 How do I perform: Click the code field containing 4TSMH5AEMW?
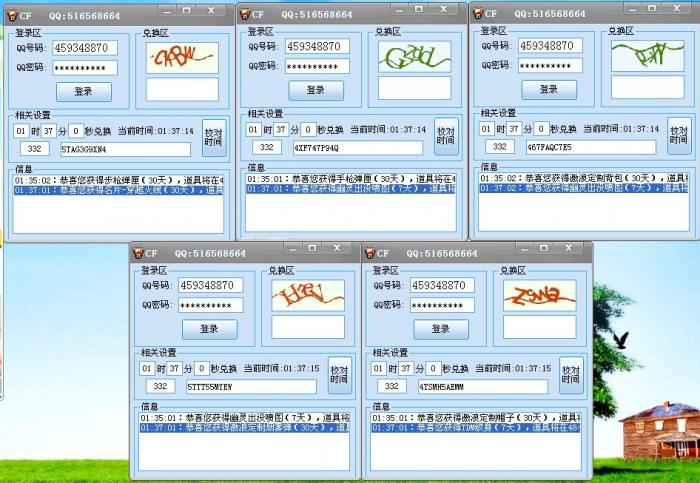click(x=483, y=387)
